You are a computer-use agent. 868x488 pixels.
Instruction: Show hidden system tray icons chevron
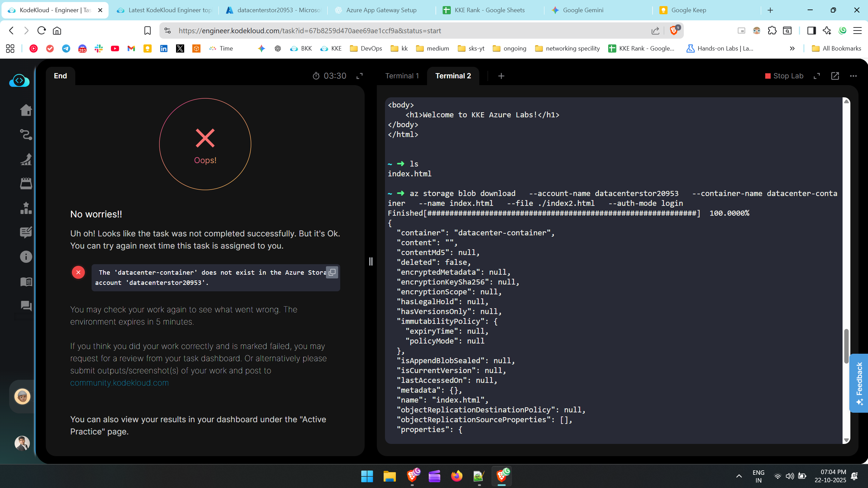coord(739,476)
